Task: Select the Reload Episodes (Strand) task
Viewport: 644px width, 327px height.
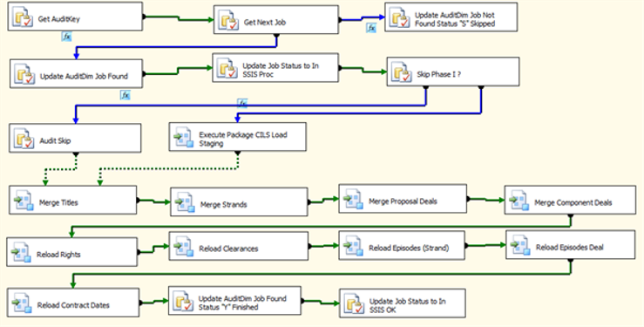Action: pyautogui.click(x=402, y=245)
